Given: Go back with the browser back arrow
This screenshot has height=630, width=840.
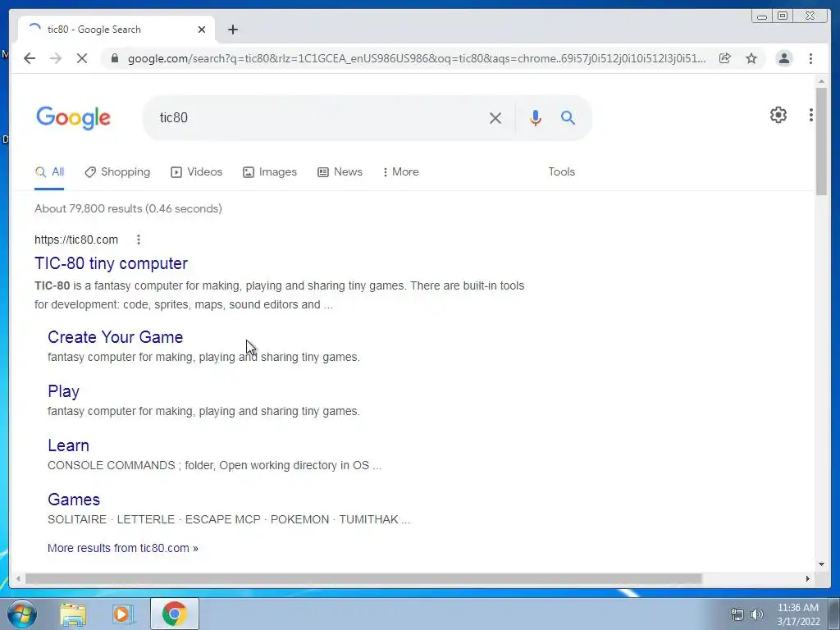Looking at the screenshot, I should coord(30,58).
